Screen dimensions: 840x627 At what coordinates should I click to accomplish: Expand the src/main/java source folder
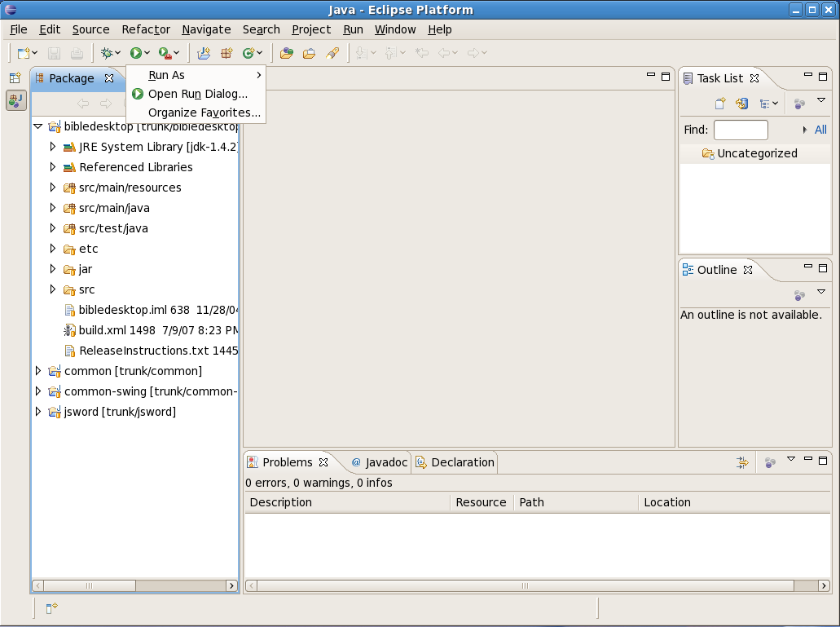click(x=53, y=208)
